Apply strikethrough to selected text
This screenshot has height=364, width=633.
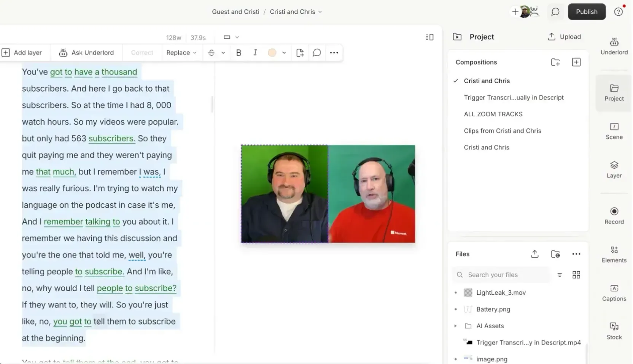212,52
